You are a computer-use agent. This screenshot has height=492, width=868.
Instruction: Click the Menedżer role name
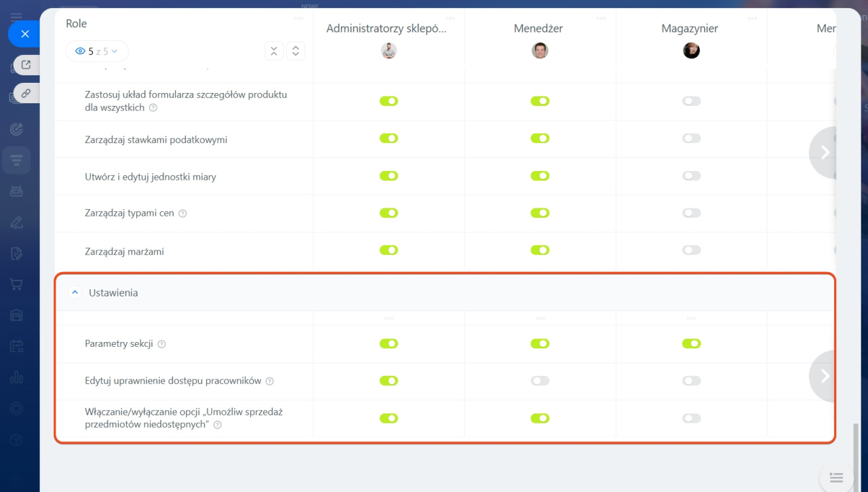[x=538, y=29]
